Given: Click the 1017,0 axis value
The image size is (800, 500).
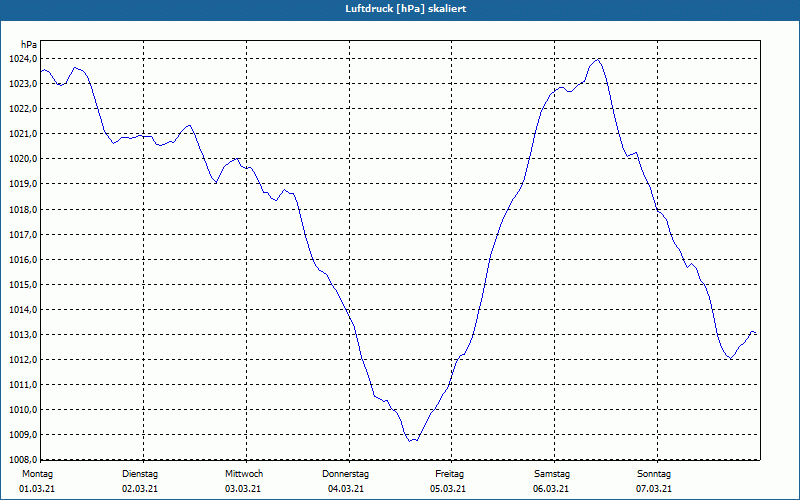Looking at the screenshot, I should 23,235.
